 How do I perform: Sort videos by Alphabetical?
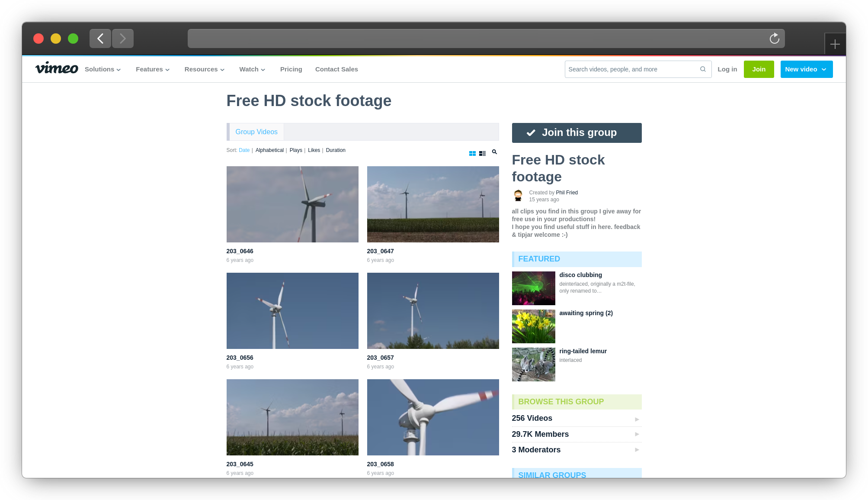(269, 150)
